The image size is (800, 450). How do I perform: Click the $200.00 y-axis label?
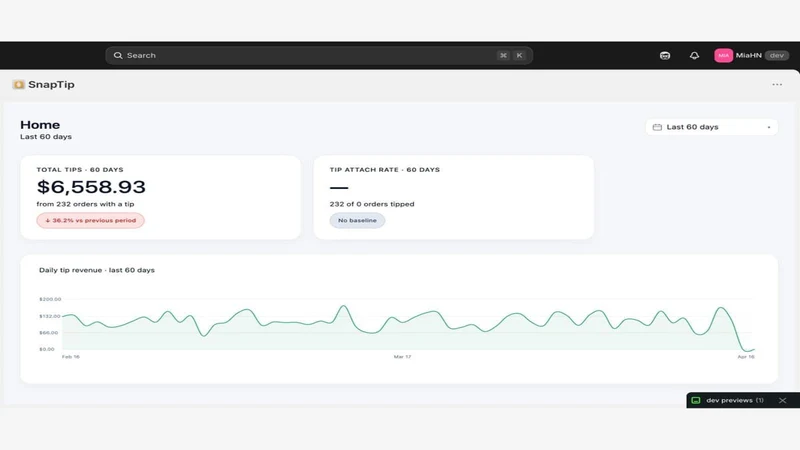(x=50, y=299)
